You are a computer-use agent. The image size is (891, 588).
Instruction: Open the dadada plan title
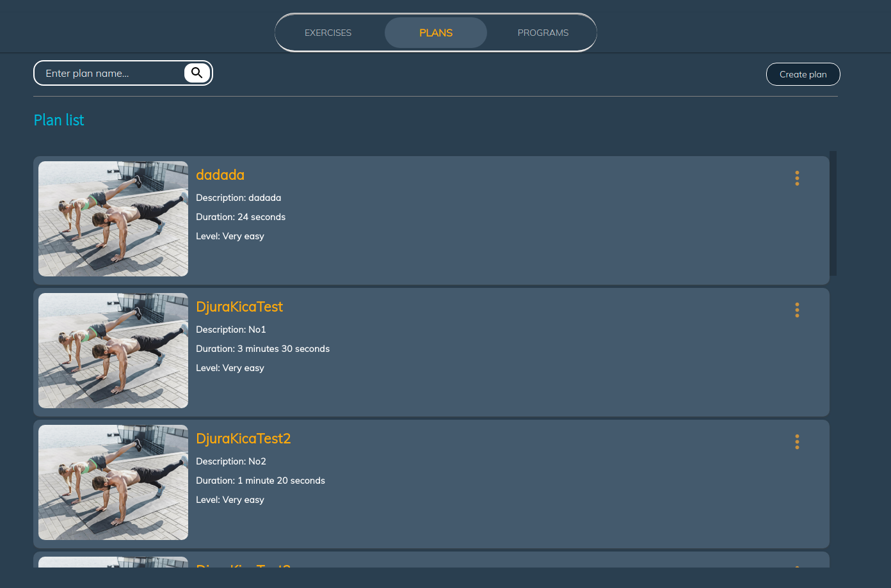coord(220,175)
